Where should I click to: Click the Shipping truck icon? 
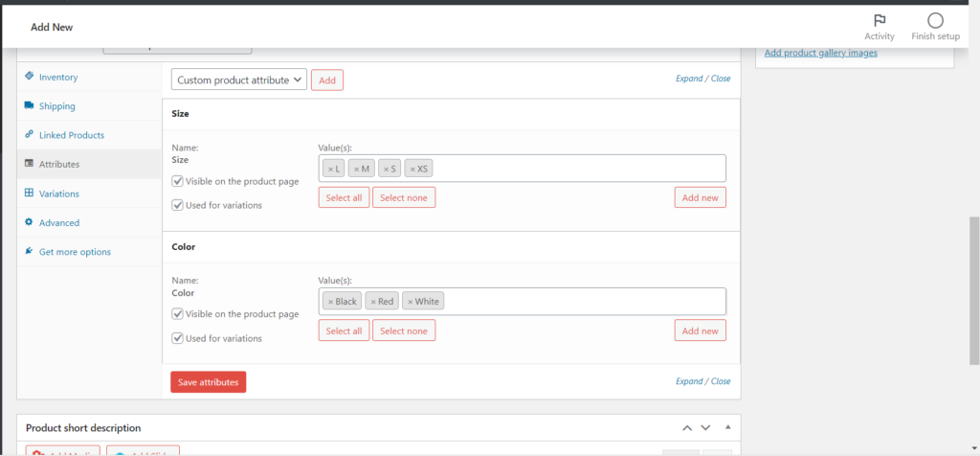pos(30,106)
